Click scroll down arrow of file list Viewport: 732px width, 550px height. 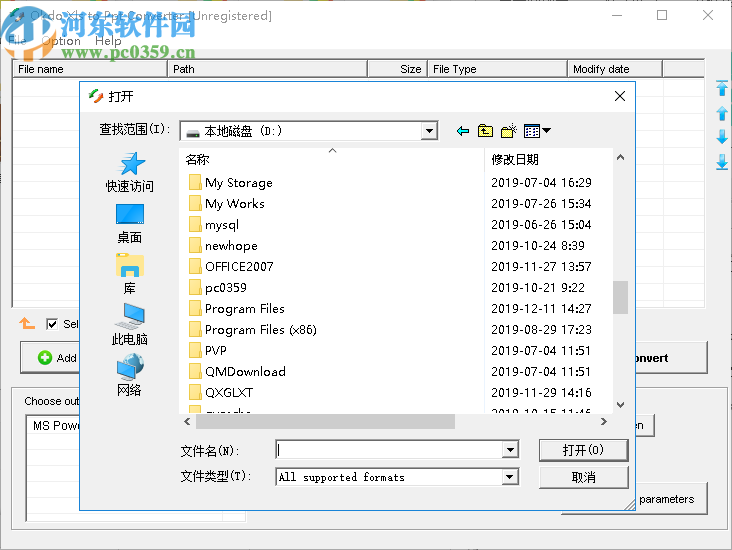tap(620, 405)
